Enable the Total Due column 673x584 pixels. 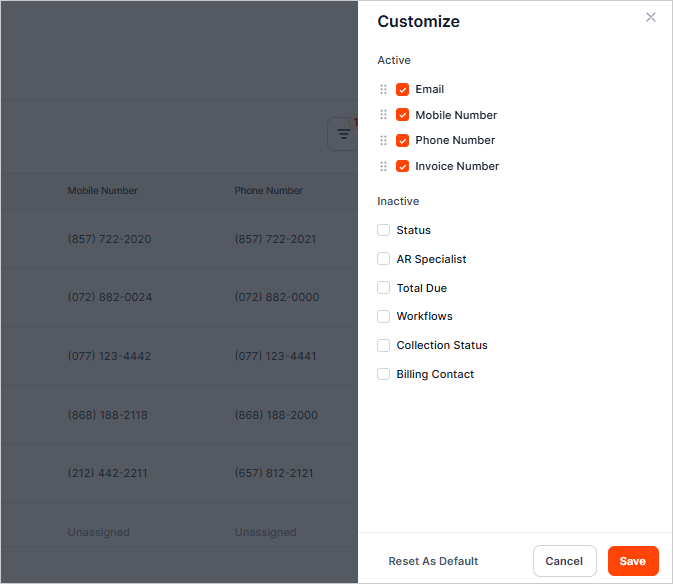(x=384, y=288)
